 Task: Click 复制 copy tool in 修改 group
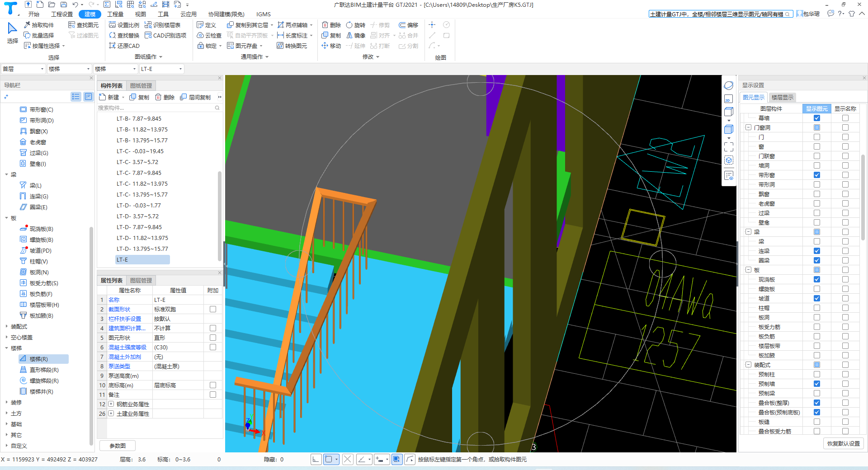tap(331, 35)
